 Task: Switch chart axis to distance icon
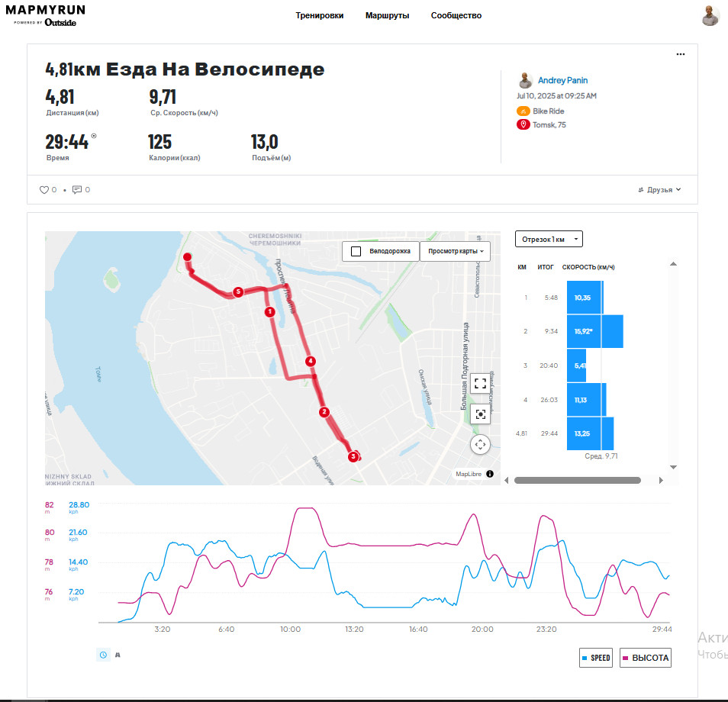point(118,655)
